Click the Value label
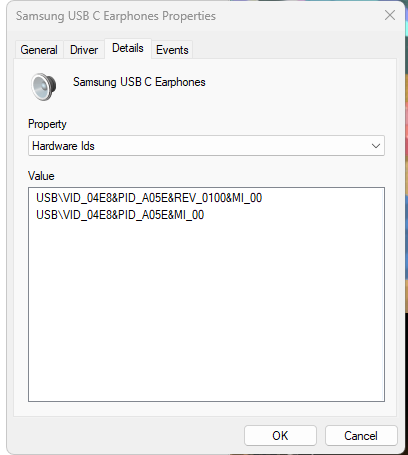Screen dimensions: 408x455 41,176
